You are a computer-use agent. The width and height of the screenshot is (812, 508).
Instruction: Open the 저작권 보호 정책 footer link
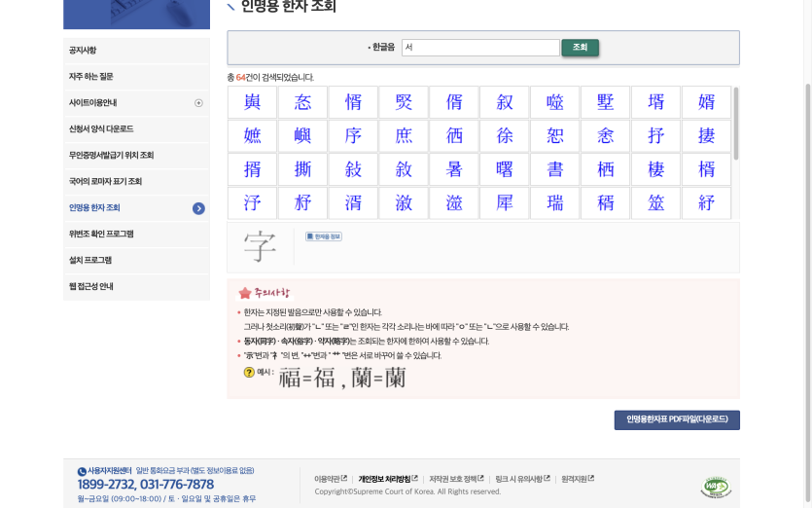point(456,479)
